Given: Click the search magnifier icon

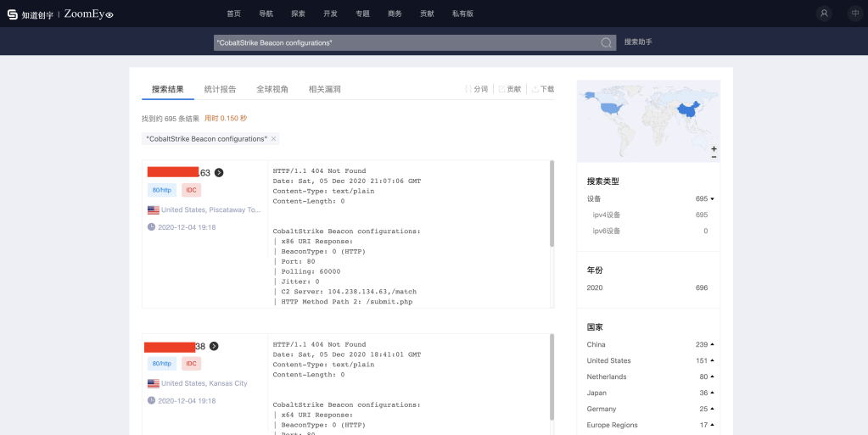Looking at the screenshot, I should pos(606,42).
